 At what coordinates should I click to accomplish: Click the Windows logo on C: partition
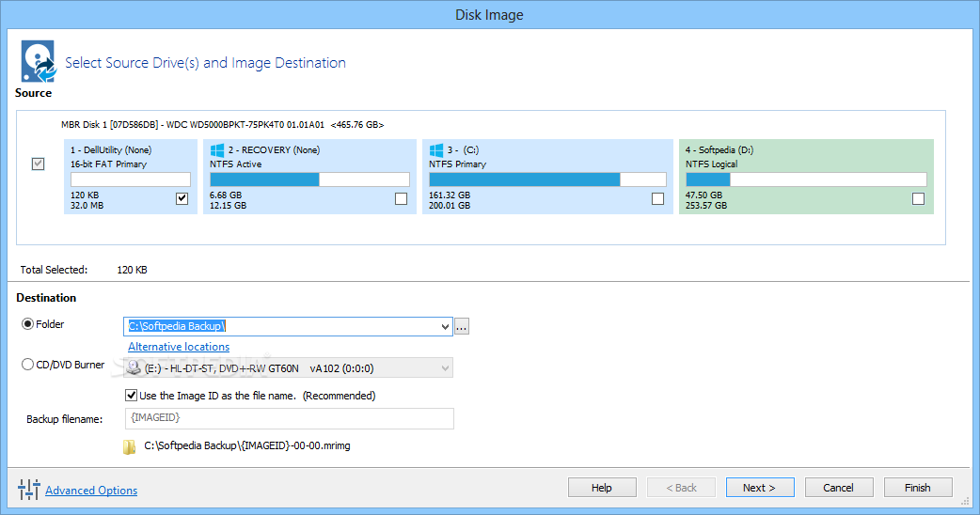pyautogui.click(x=436, y=149)
